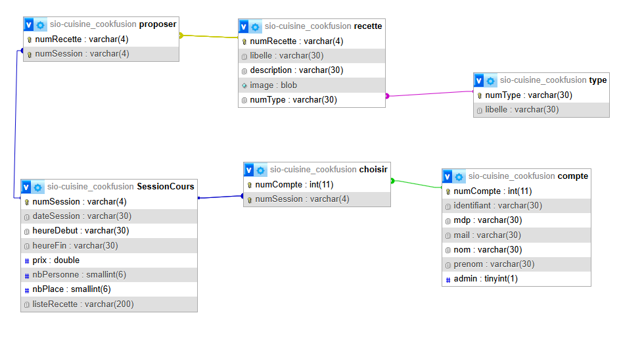Select the 'mail : varchar(30)' row

point(517,235)
